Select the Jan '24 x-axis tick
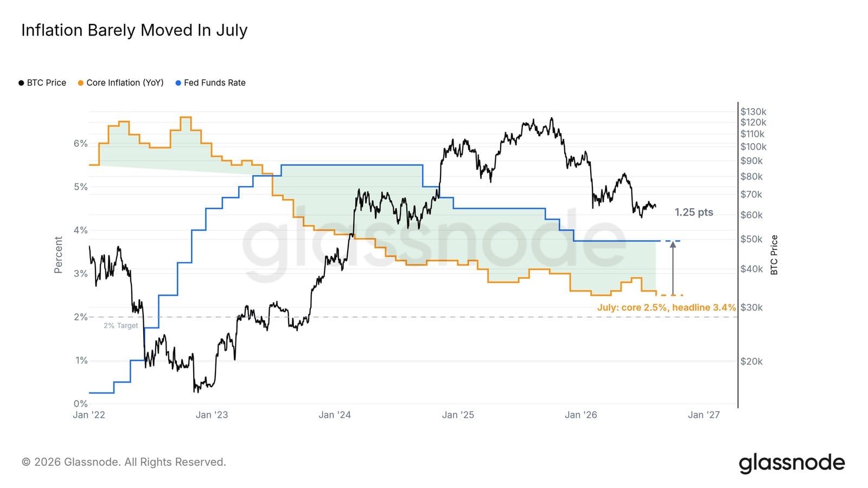Image resolution: width=868 pixels, height=488 pixels. [335, 415]
